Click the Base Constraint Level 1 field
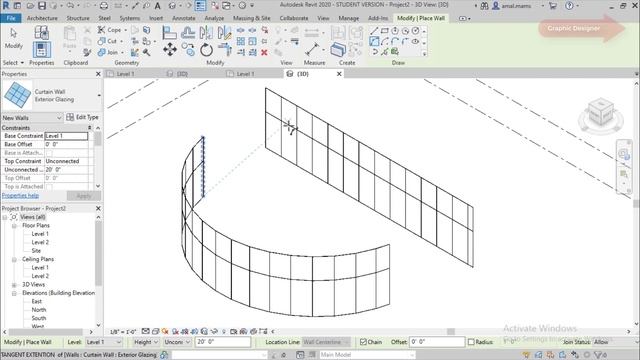The image size is (640, 360). click(x=66, y=136)
